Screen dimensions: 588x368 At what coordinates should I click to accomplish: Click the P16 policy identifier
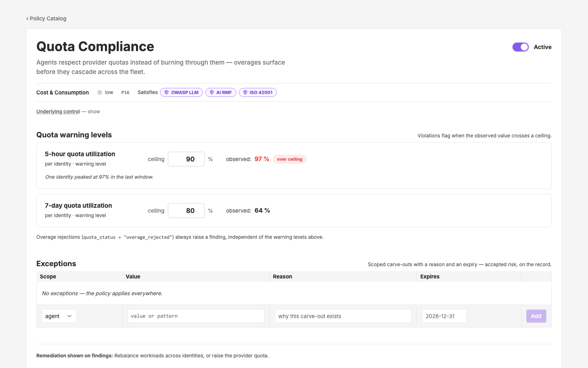125,92
